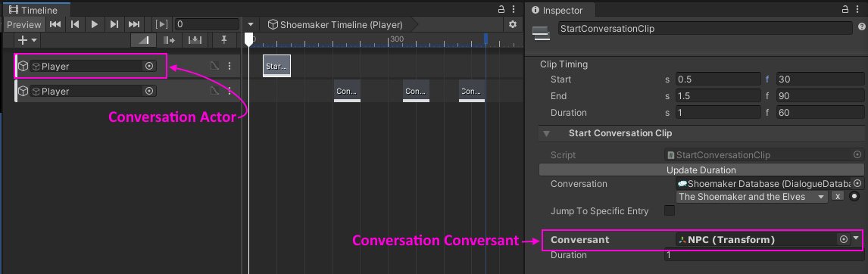
Task: Toggle the marker pin icon
Action: [x=223, y=40]
